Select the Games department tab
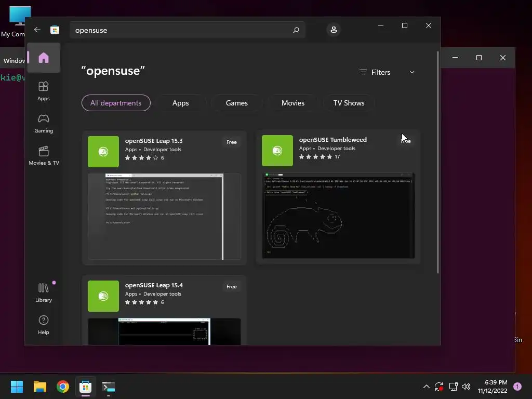 point(237,103)
